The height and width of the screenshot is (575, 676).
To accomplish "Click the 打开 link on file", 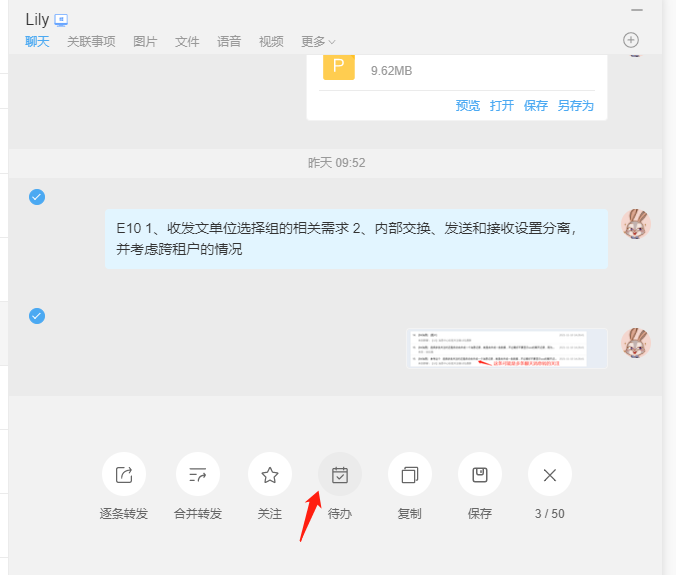I will coord(502,106).
